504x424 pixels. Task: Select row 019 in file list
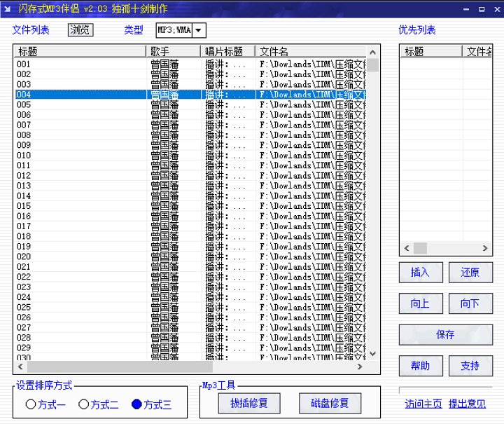pos(190,247)
